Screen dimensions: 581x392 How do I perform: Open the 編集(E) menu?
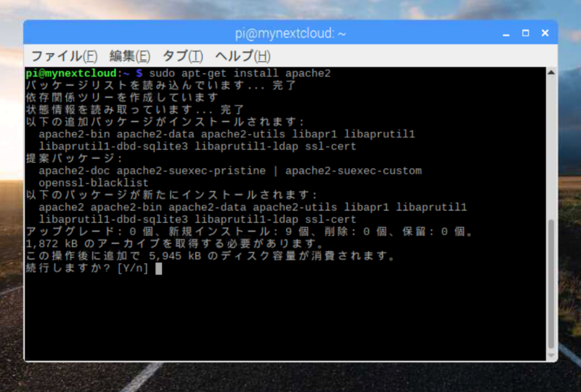(x=130, y=57)
